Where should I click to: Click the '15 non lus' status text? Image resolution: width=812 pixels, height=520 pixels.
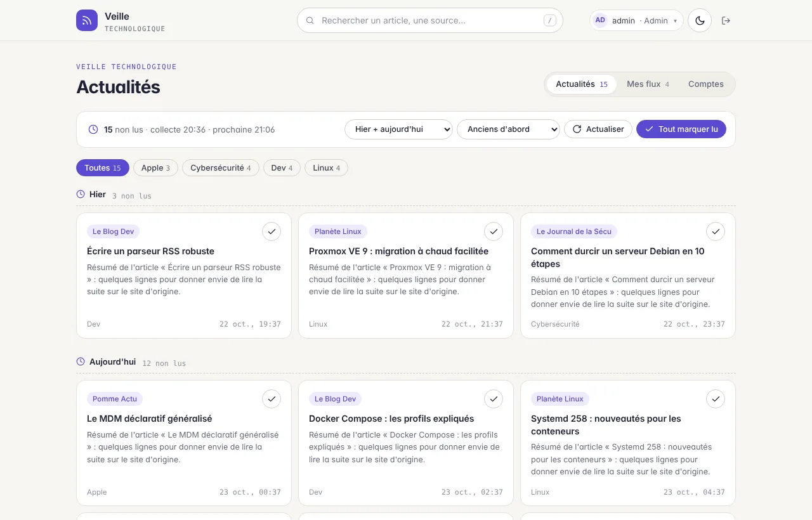[x=124, y=129]
